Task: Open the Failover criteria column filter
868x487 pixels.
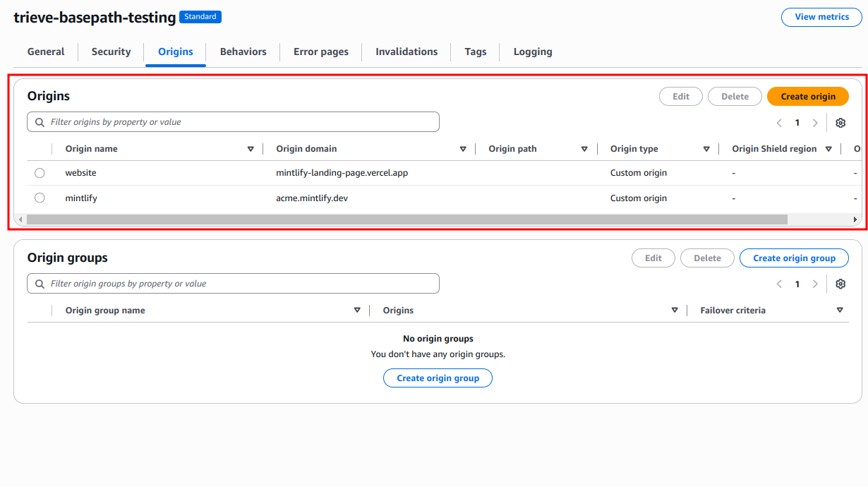Action: point(840,310)
